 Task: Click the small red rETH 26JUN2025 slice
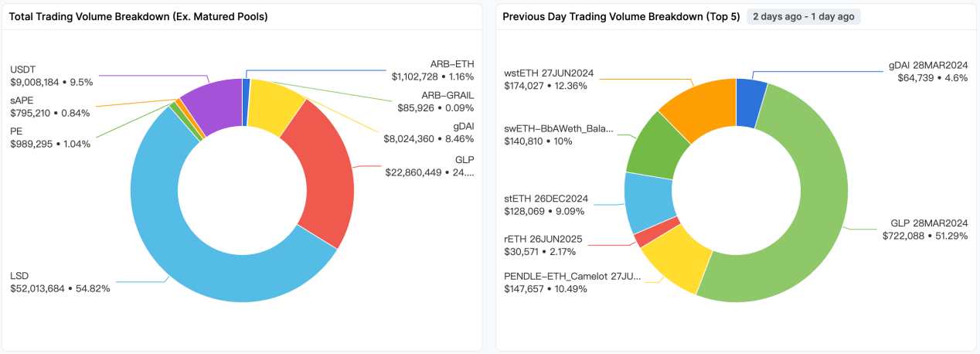[x=656, y=232]
